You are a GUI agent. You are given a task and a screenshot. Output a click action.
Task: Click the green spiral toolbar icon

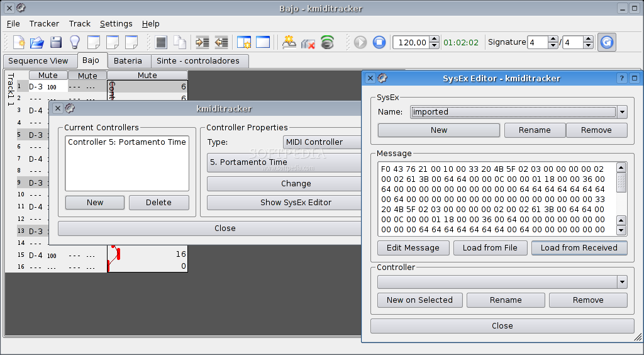pos(327,42)
